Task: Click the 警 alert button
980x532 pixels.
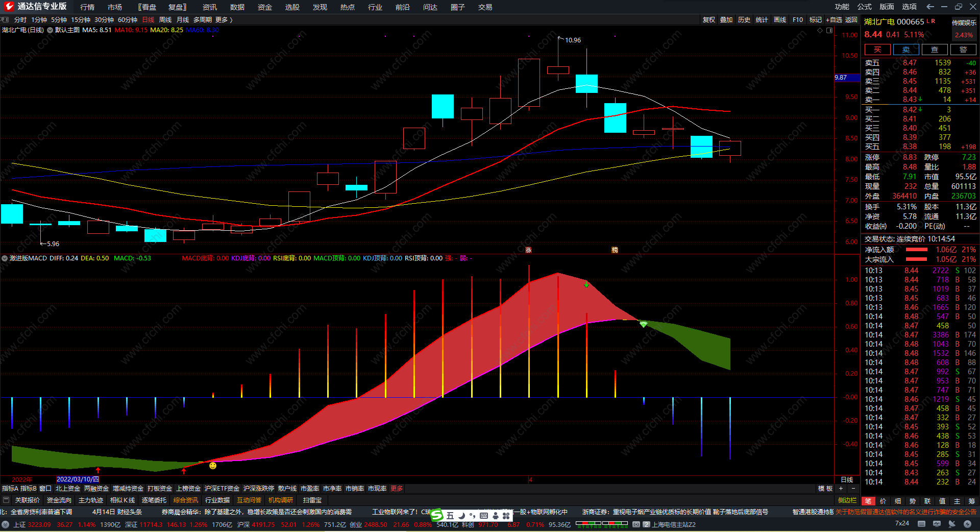Action: click(x=963, y=50)
